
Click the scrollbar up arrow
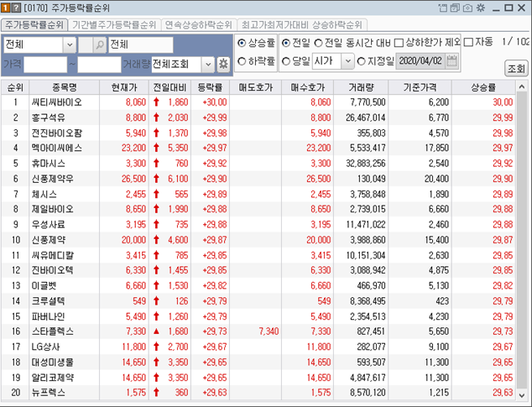tap(521, 87)
